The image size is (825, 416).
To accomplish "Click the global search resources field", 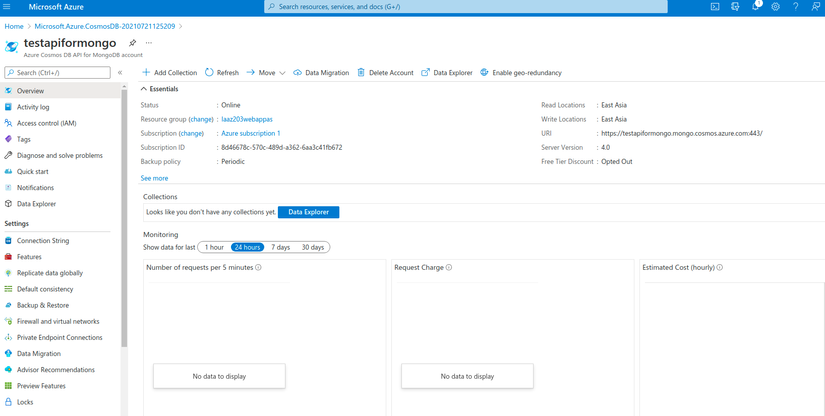I will click(466, 7).
